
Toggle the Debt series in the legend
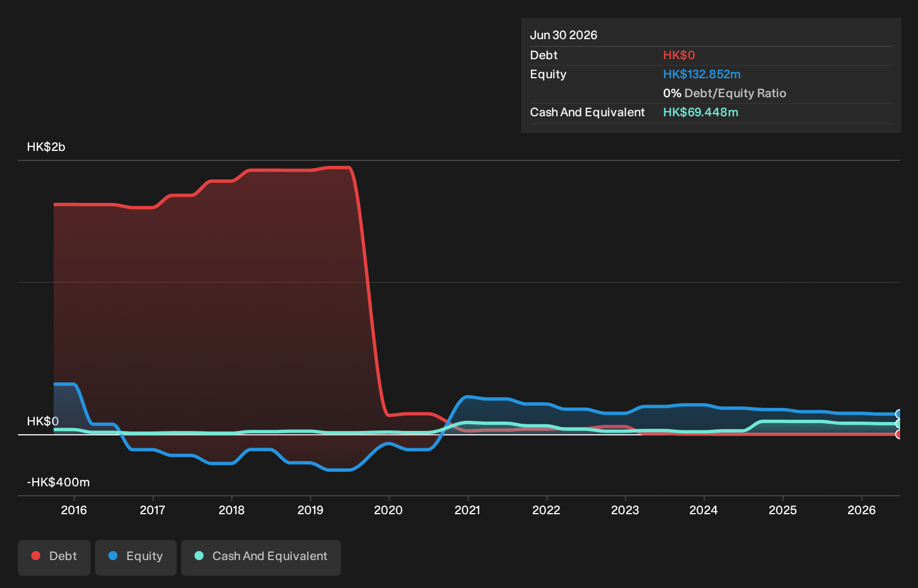54,557
